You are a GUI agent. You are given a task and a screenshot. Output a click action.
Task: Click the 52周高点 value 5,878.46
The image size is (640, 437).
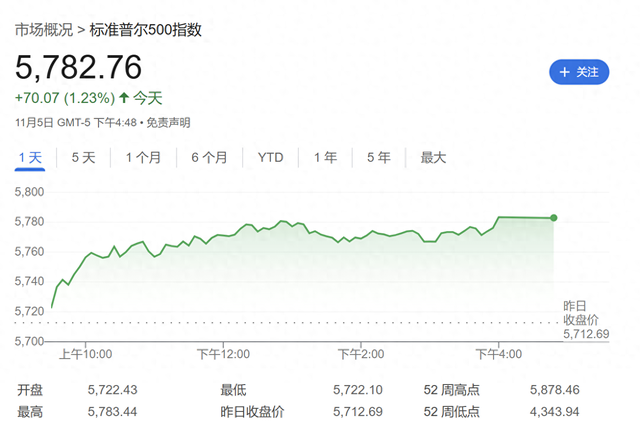pos(559,388)
